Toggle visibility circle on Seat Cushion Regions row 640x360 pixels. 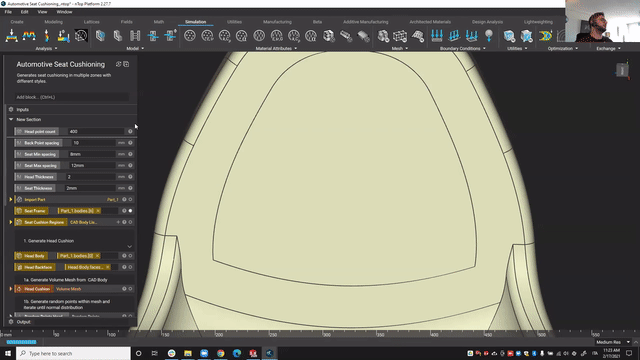tap(131, 222)
